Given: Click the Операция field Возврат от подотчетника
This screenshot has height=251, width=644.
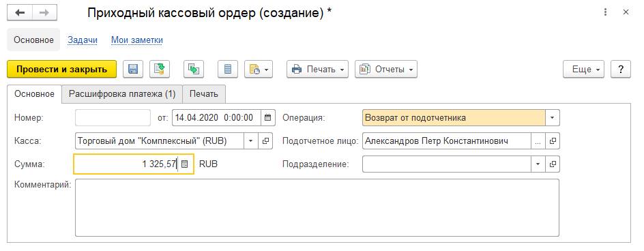Looking at the screenshot, I should click(454, 118).
